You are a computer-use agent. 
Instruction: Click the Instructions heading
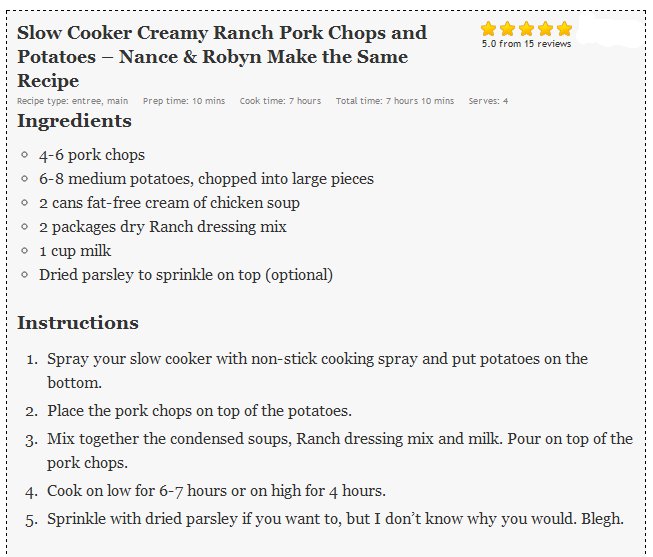[78, 323]
